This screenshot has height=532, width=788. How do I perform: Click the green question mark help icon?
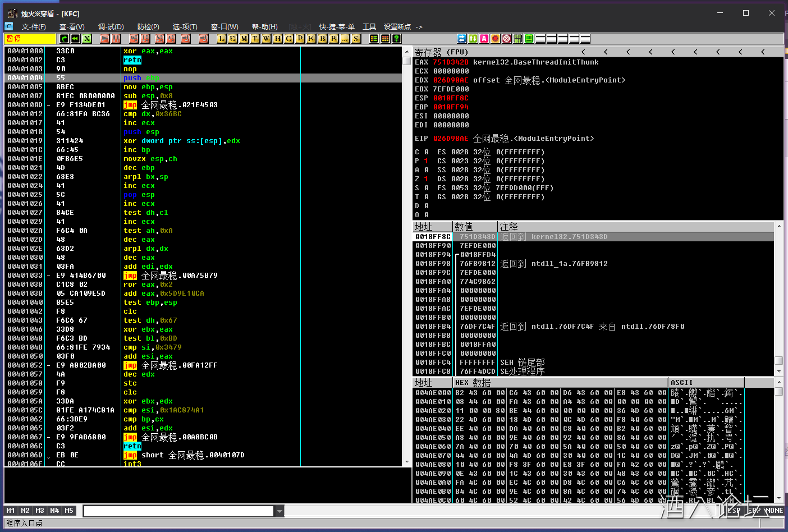(397, 39)
